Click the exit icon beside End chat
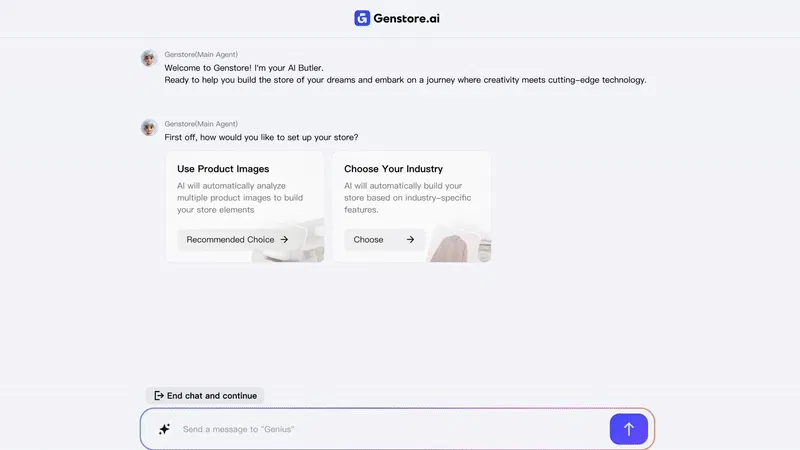The width and height of the screenshot is (800, 450). (159, 395)
